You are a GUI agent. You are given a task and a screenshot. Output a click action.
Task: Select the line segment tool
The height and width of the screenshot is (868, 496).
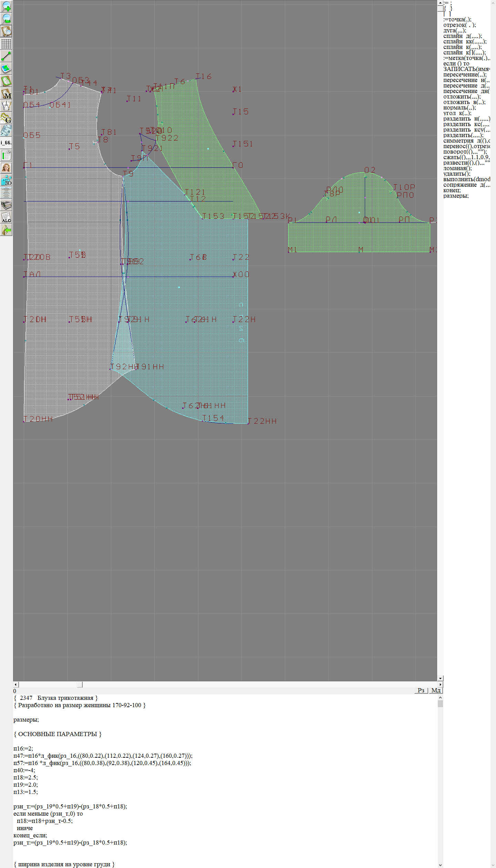point(6,56)
